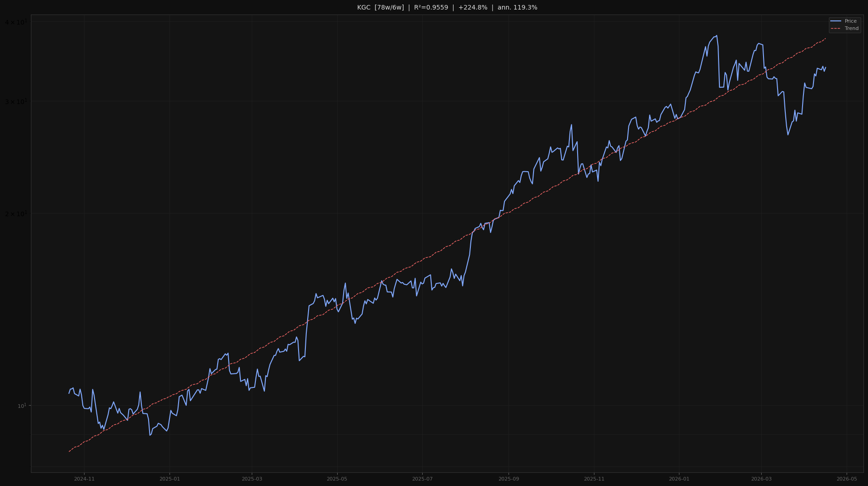Click the 3×10¹ y-axis tick label
Viewport: 868px width, 486px height.
pos(16,101)
